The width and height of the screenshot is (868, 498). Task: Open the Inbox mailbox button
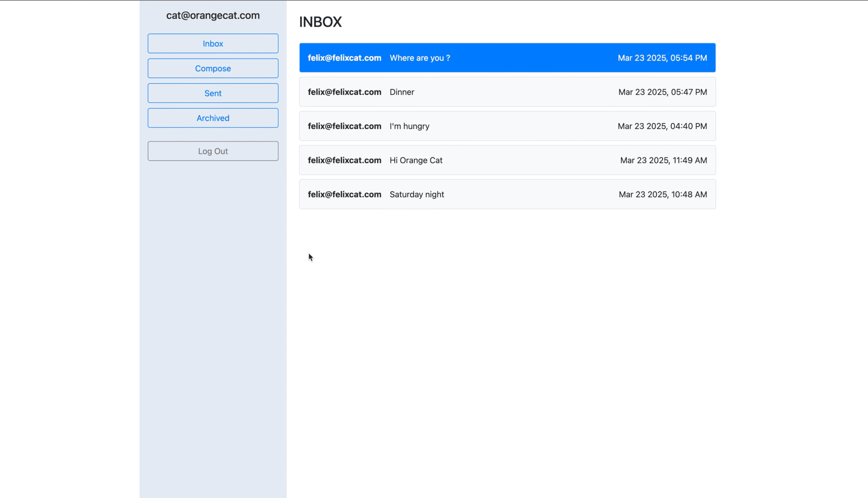pos(213,43)
